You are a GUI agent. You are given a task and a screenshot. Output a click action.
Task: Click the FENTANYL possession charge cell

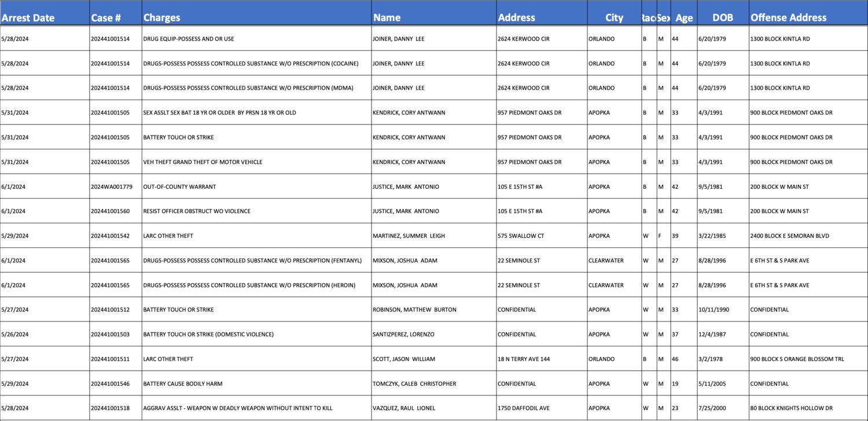(x=257, y=261)
